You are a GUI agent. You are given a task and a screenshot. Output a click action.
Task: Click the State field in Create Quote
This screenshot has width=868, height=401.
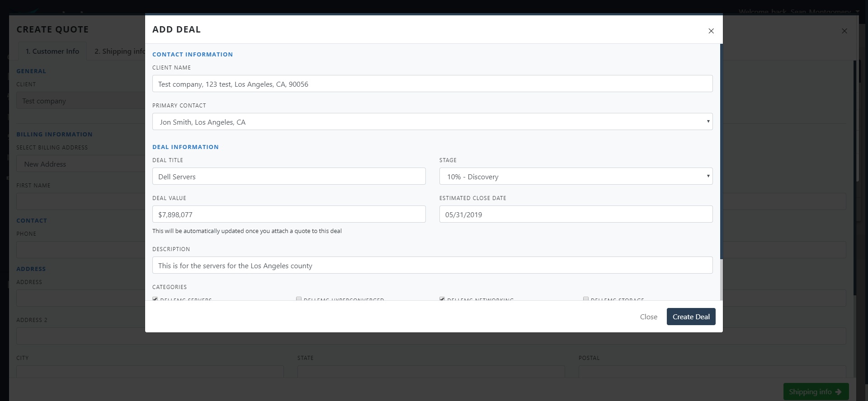pyautogui.click(x=431, y=372)
